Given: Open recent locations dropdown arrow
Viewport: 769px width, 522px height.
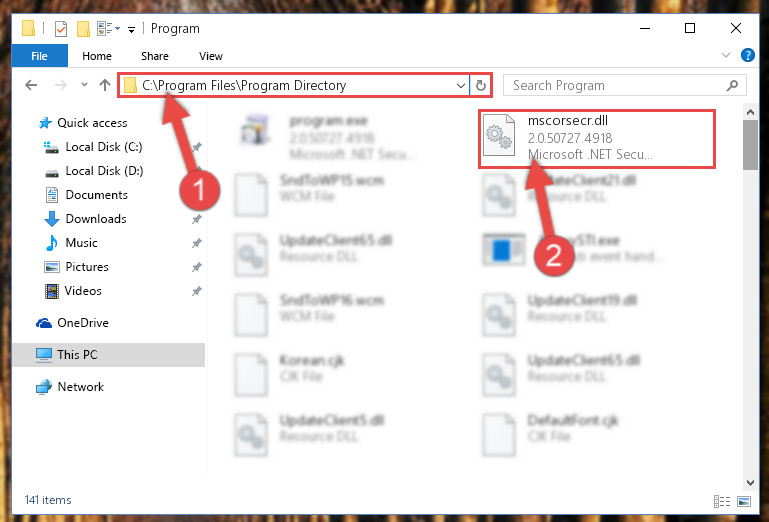Looking at the screenshot, I should click(84, 85).
